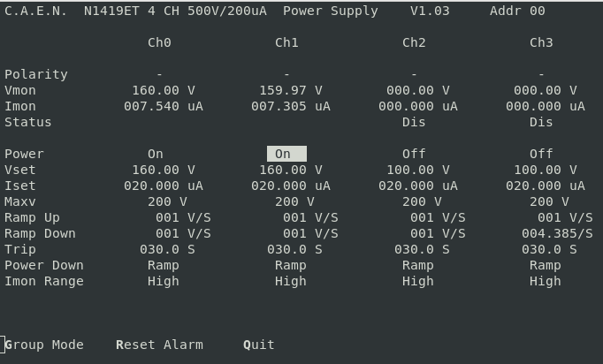Select Ch3 Iset 020.000 uA value
The image size is (603, 364).
(x=546, y=186)
